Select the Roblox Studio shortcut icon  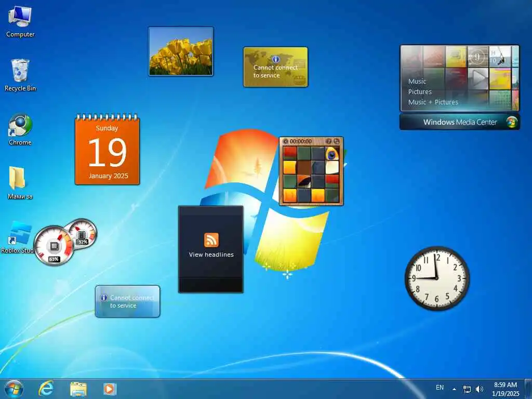coord(17,237)
